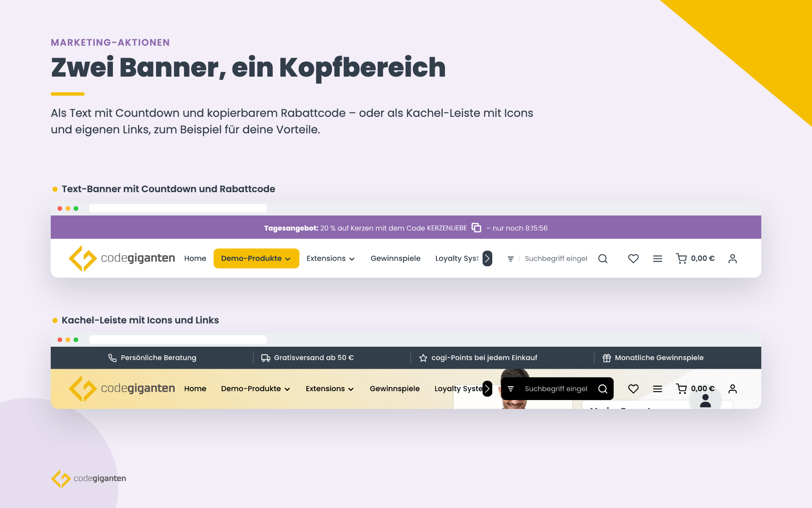Click the footer codegiganten logo
This screenshot has height=508, width=812.
click(88, 478)
